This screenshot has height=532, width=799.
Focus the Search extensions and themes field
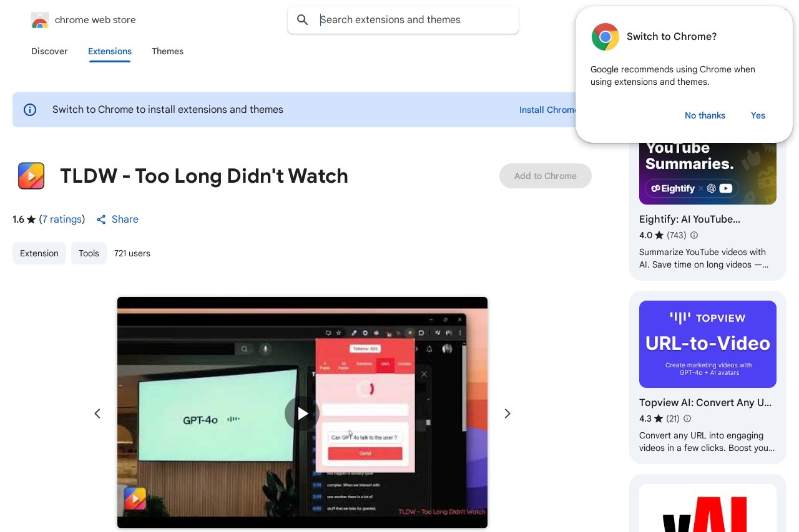[x=403, y=20]
